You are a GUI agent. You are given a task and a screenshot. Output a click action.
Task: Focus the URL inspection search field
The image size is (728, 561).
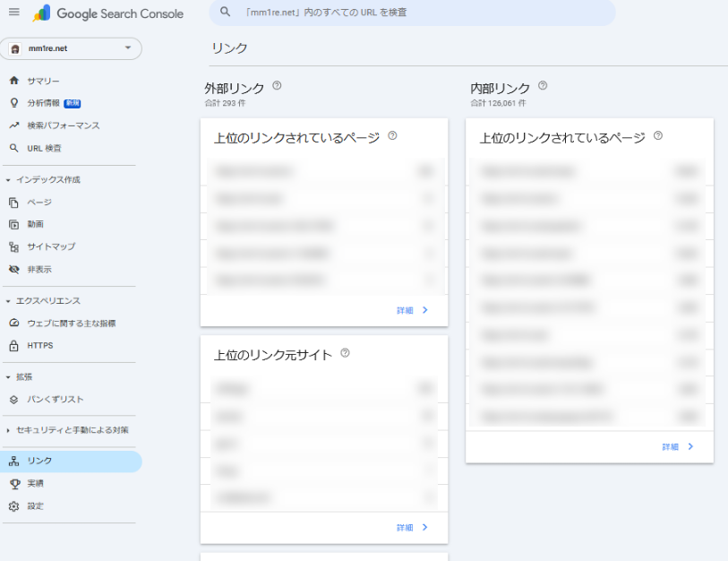coord(412,13)
